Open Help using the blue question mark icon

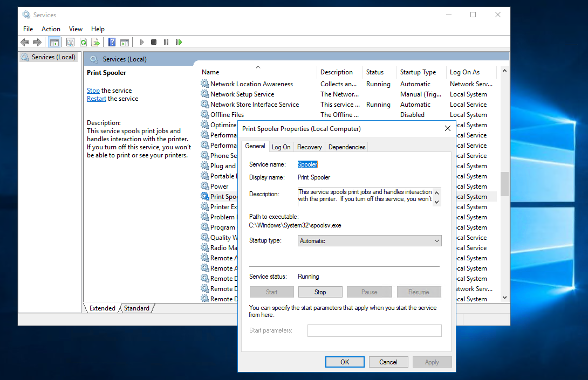112,43
